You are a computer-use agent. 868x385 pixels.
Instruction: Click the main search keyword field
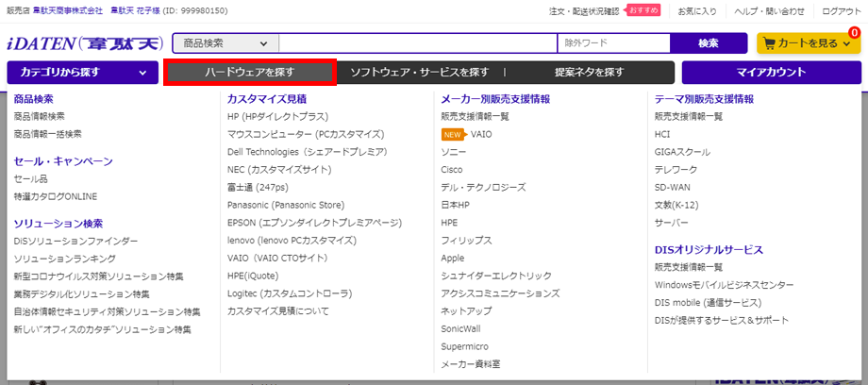(417, 43)
